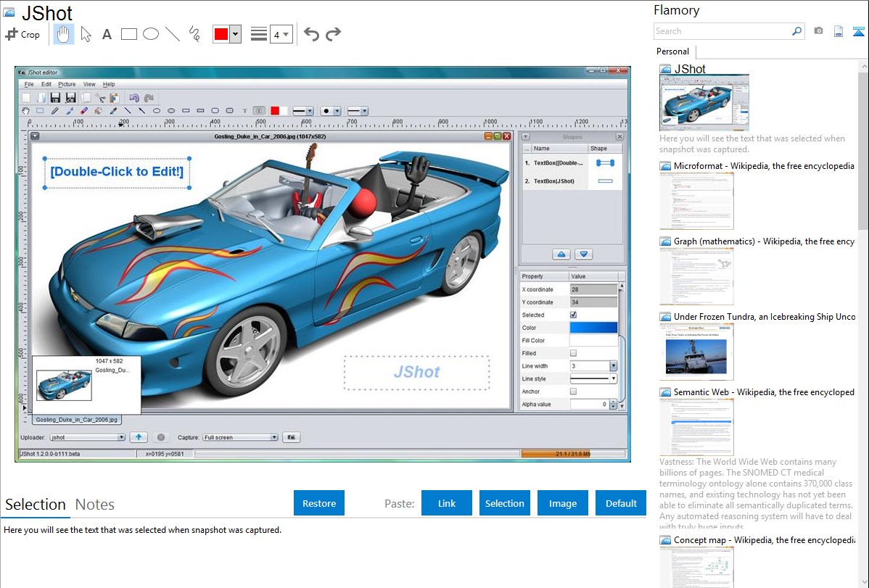Select the Gosling_Duke_in_Car_2006.jpg document tab
This screenshot has height=588, width=869.
click(x=77, y=420)
